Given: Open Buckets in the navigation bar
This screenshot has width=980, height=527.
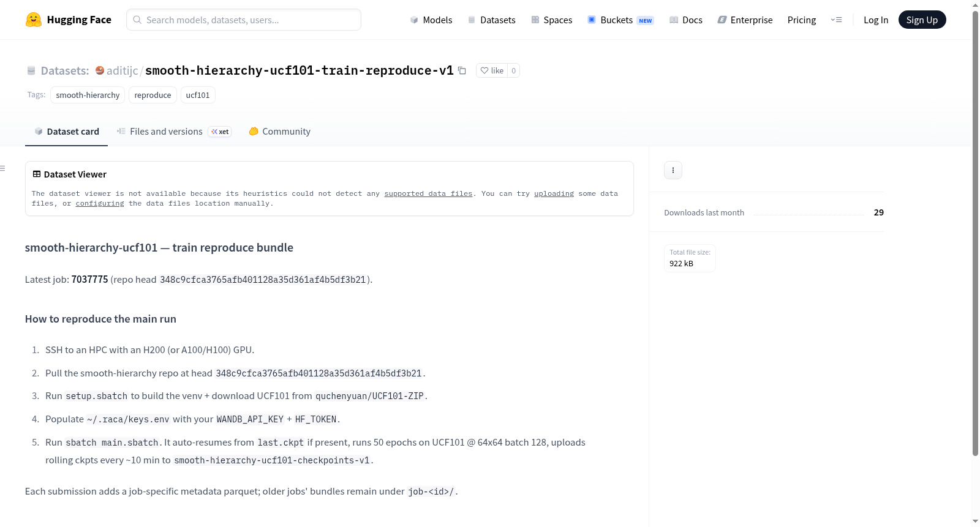Looking at the screenshot, I should (x=620, y=20).
